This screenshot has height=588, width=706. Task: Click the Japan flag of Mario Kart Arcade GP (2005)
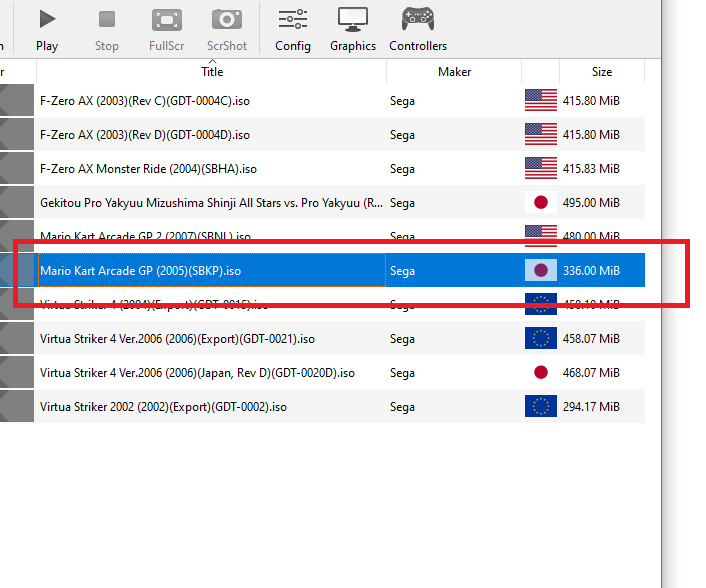coord(541,270)
